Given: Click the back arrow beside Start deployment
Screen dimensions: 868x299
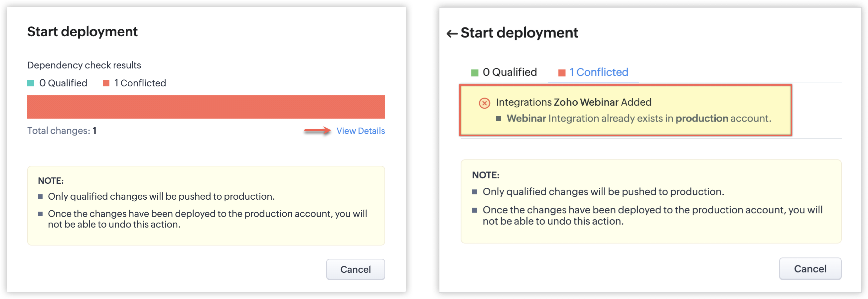Looking at the screenshot, I should pyautogui.click(x=452, y=33).
